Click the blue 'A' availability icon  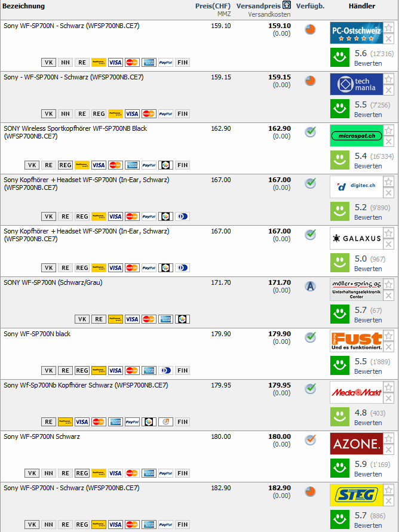tap(310, 286)
